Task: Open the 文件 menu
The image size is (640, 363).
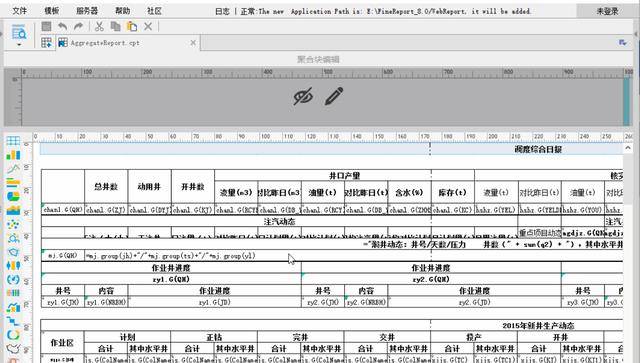Action: [19, 11]
